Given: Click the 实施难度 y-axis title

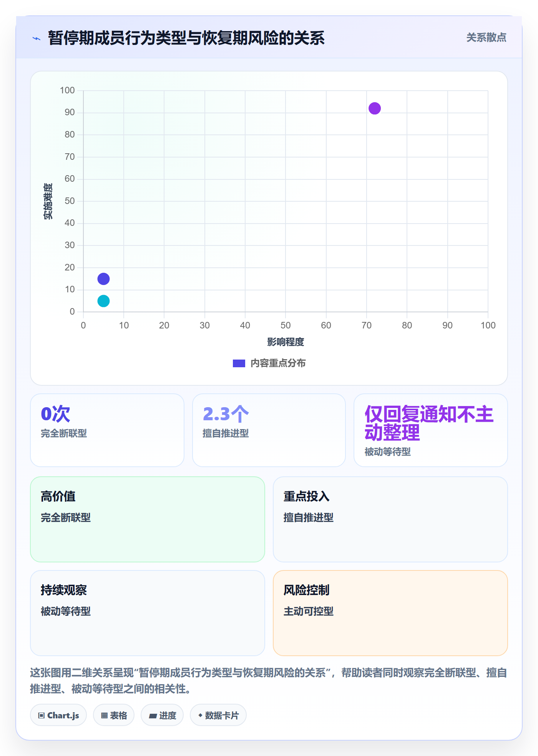Looking at the screenshot, I should (x=48, y=201).
